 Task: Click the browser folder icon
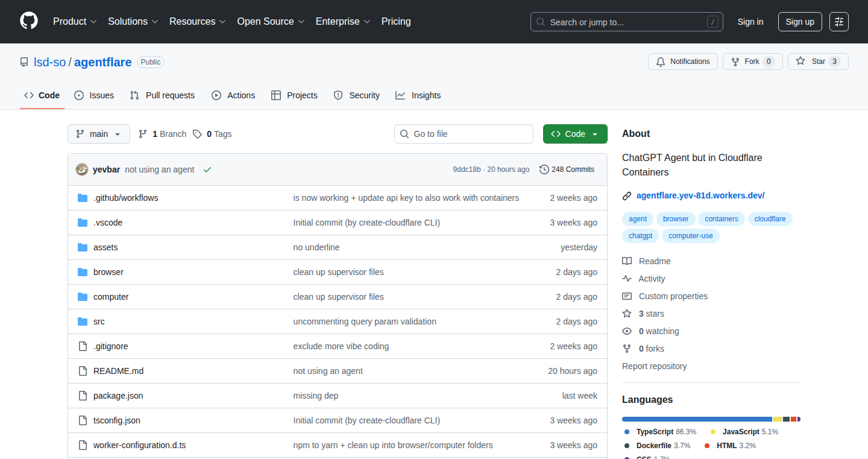[x=83, y=272]
